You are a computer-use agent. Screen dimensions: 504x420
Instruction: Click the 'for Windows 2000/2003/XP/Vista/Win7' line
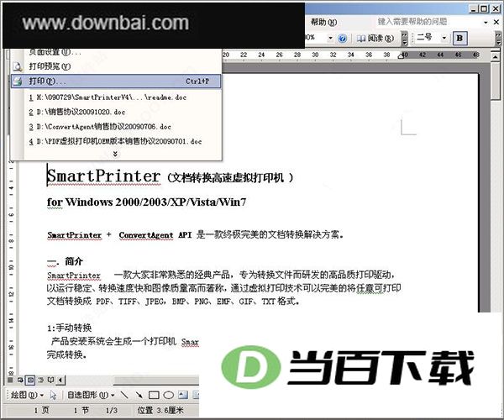[x=146, y=202]
